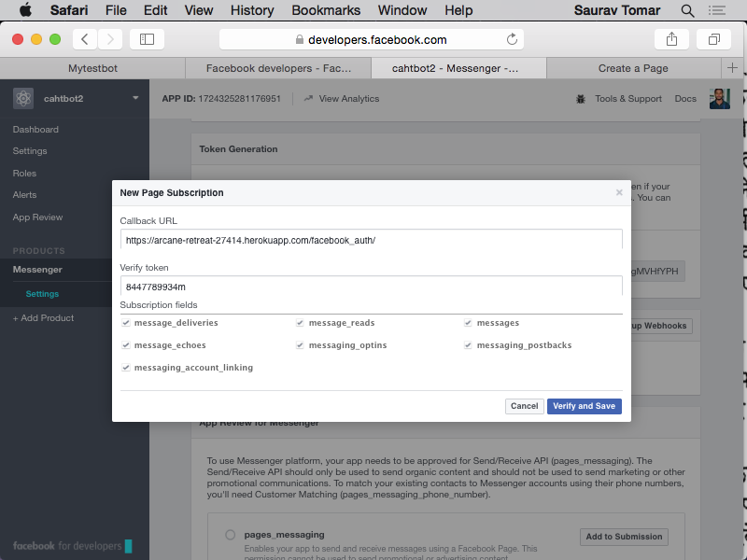Open the Help menu
The height and width of the screenshot is (560, 747).
click(458, 10)
